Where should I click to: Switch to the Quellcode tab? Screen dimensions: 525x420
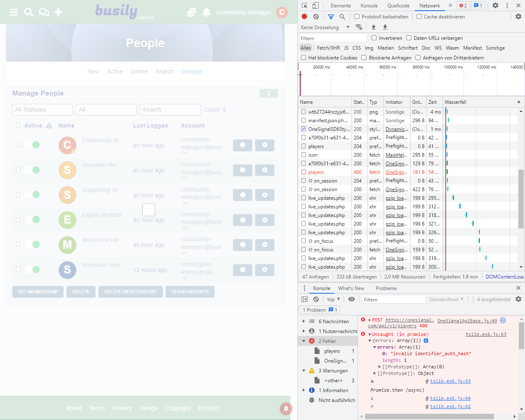point(398,6)
